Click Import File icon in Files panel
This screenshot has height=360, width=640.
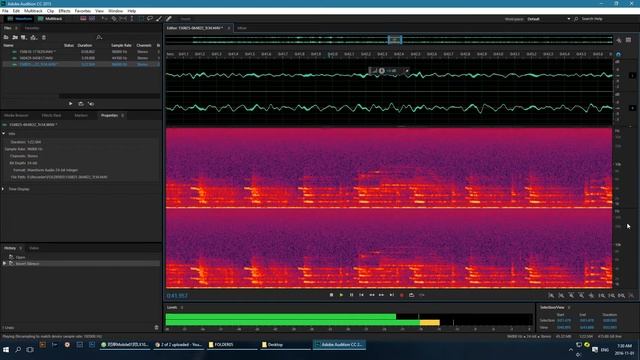click(x=15, y=38)
